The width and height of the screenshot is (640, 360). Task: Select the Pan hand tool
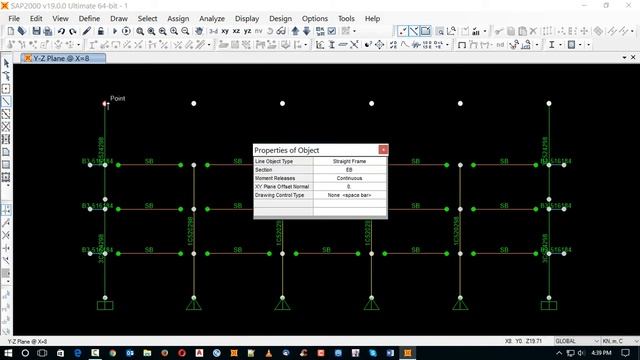199,31
